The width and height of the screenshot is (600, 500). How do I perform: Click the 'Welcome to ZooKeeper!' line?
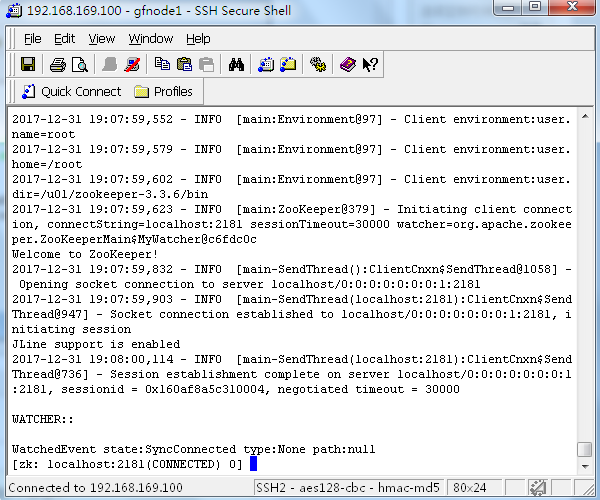(85, 254)
